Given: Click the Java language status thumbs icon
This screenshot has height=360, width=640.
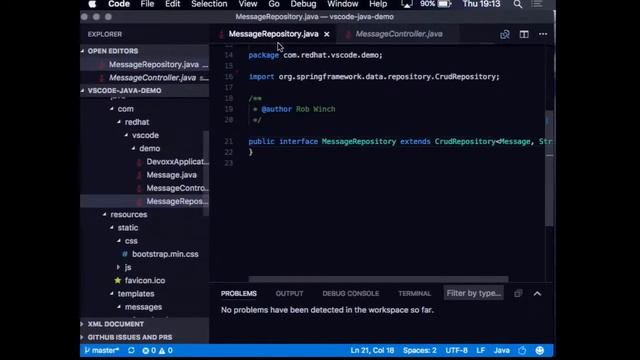Looking at the screenshot, I should click(522, 350).
